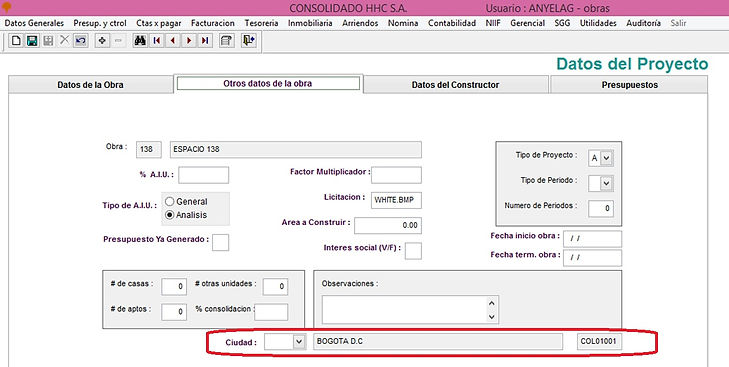Open the Tipo de Periodo dropdown
The image size is (729, 367).
pos(606,183)
